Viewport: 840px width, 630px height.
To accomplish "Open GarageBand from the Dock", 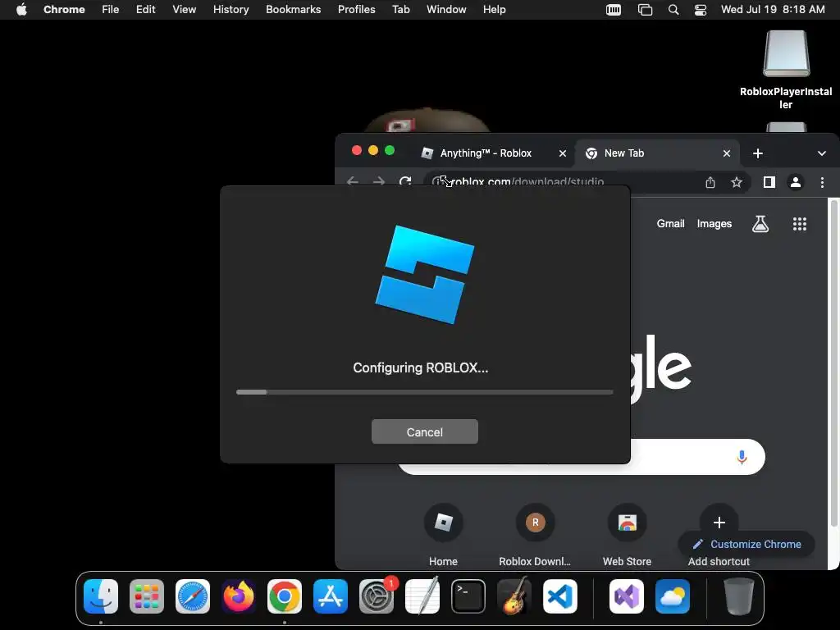I will [514, 596].
